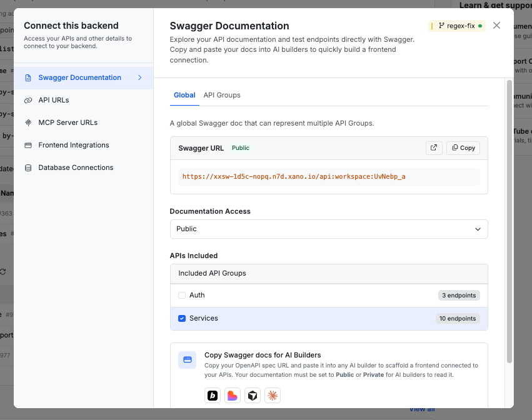Click the refresh icon in background page
Viewport: 532px width, 420px height.
(3, 272)
